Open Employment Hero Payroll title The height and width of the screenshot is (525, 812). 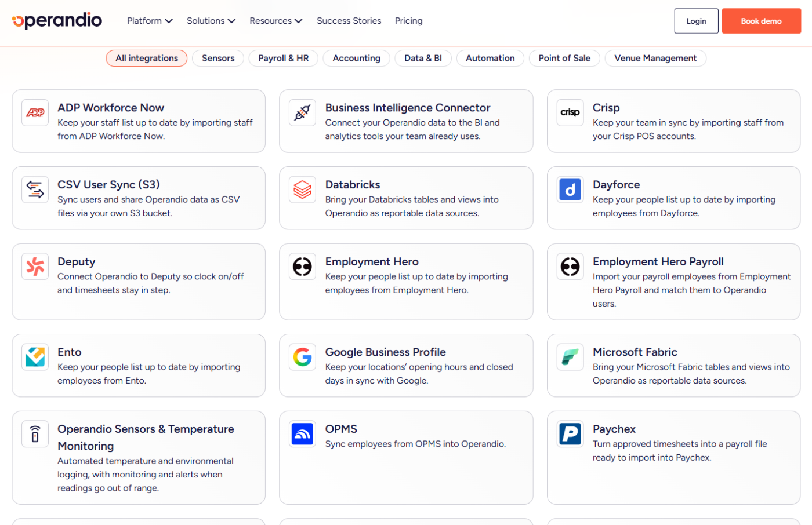pos(658,262)
